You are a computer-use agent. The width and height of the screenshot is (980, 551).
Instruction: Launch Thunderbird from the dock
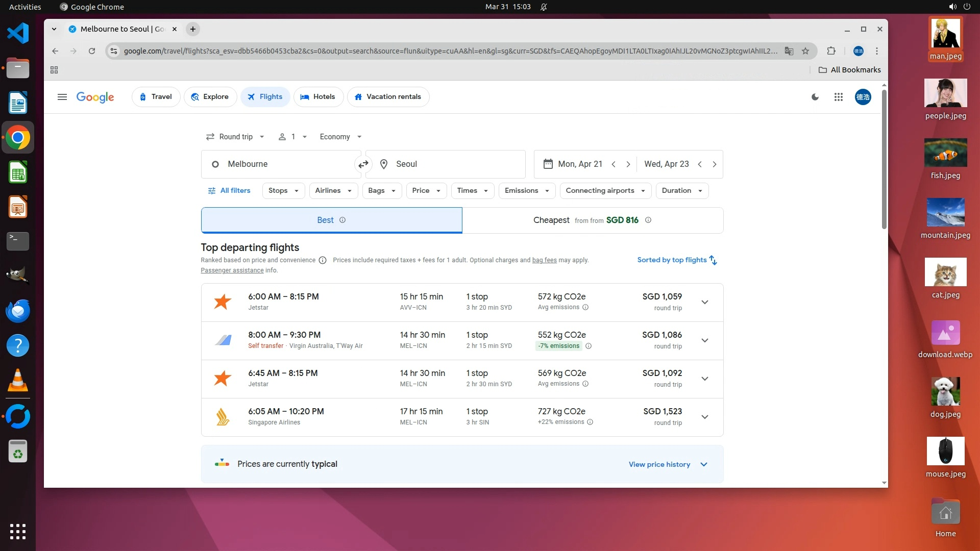point(18,311)
